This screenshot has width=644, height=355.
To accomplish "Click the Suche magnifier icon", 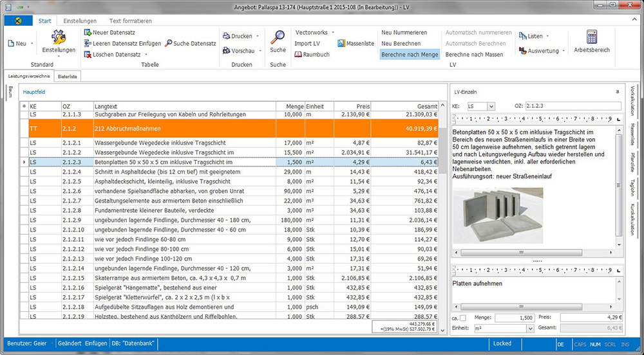I will 278,37.
